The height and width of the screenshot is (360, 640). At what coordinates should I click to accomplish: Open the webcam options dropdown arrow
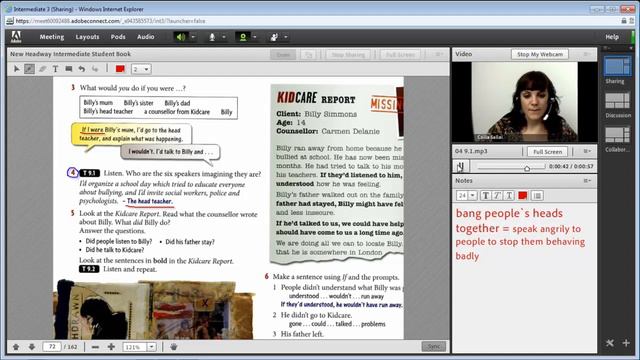255,37
